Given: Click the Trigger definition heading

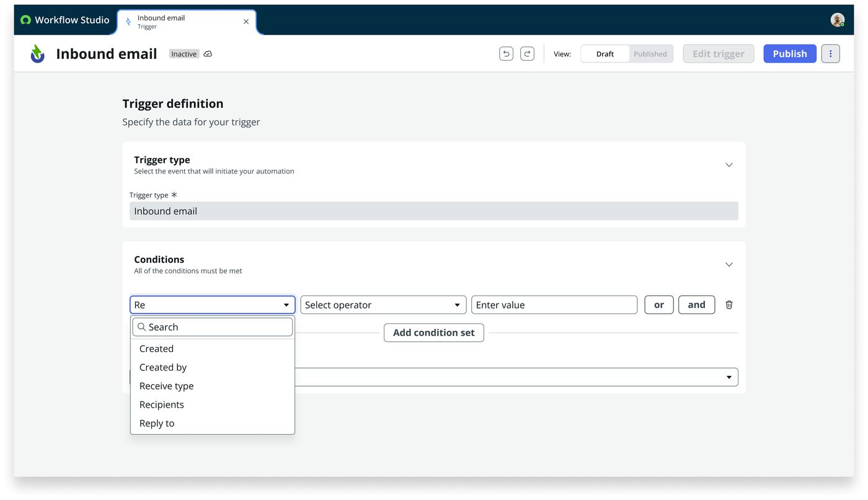Looking at the screenshot, I should click(173, 103).
